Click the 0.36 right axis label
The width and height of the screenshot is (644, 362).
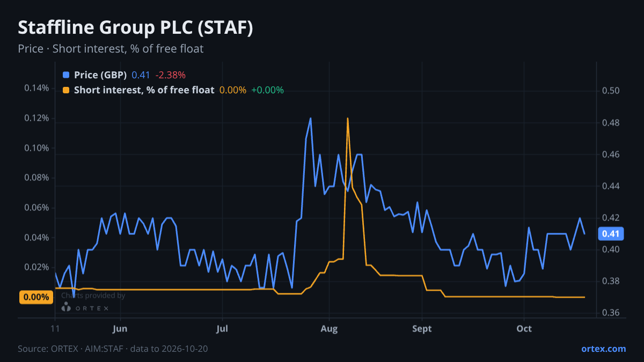pos(611,313)
